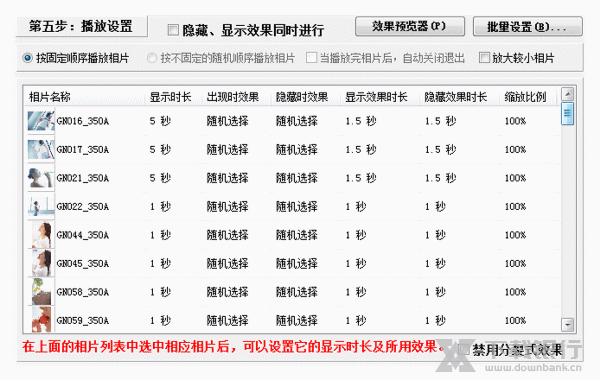The height and width of the screenshot is (380, 600).
Task: Click file name GN022_350A
Action: (x=83, y=207)
